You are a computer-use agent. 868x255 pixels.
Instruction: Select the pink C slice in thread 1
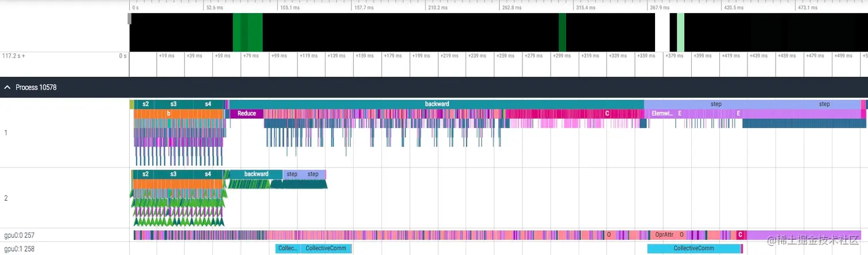pyautogui.click(x=607, y=113)
